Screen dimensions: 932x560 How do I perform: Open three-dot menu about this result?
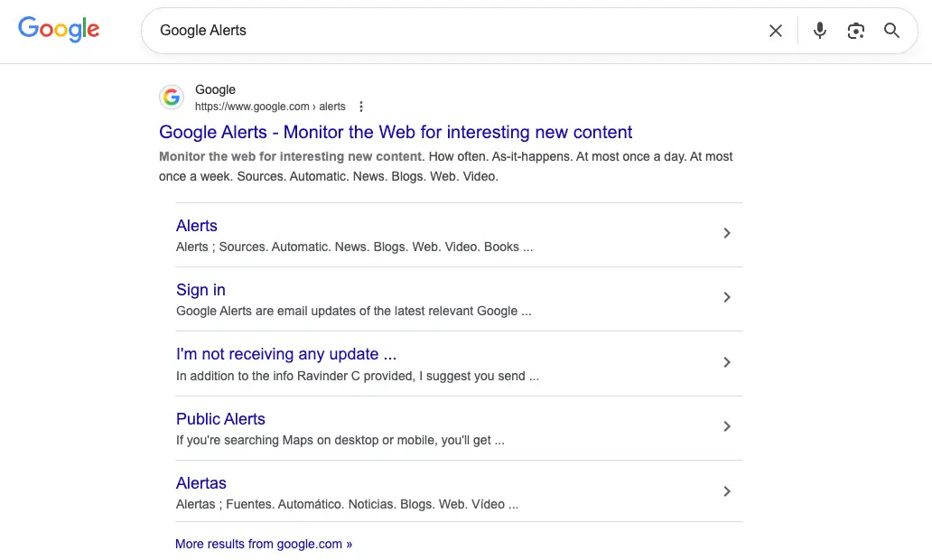coord(361,107)
